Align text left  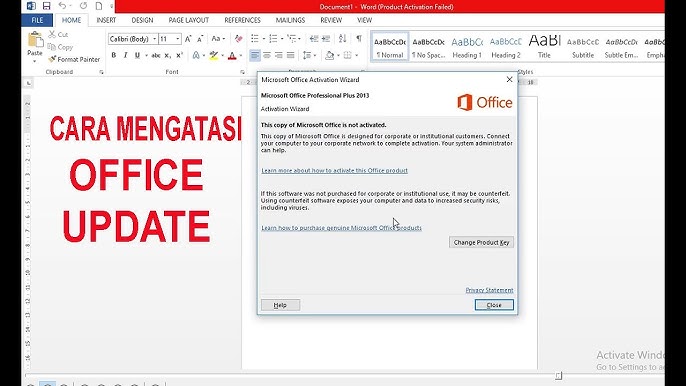(x=255, y=55)
